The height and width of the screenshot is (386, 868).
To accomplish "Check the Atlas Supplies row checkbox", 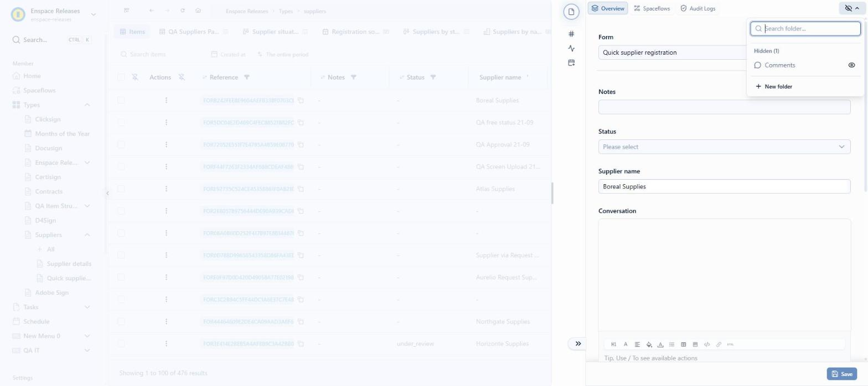I will [121, 189].
